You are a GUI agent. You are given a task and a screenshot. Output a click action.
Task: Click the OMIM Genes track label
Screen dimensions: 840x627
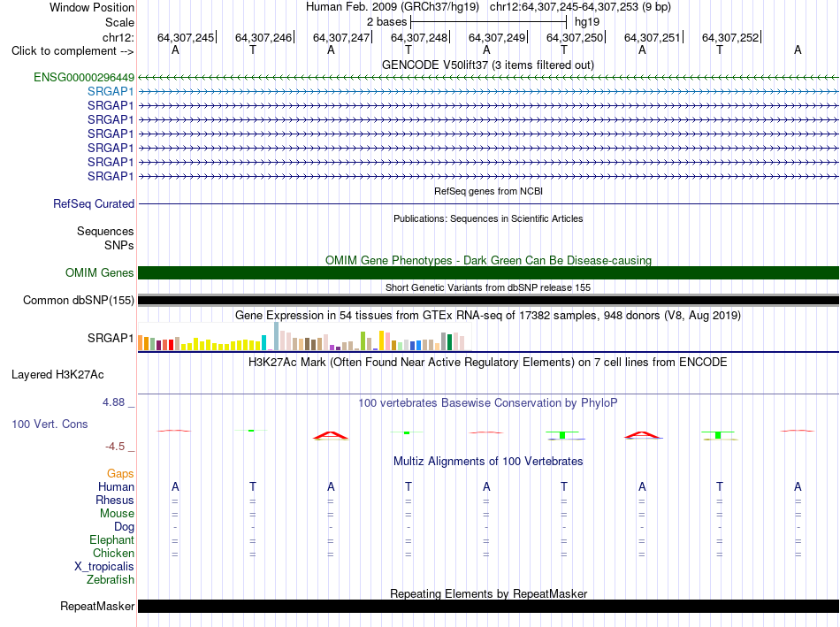(x=100, y=272)
